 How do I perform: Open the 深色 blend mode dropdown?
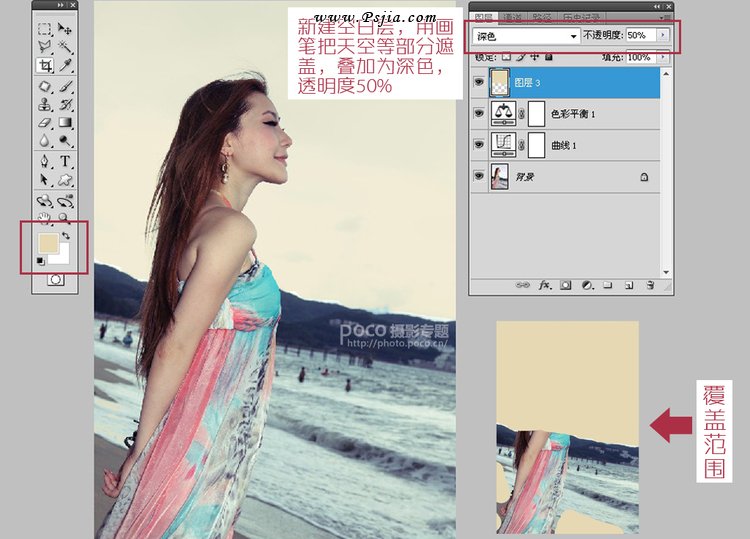pyautogui.click(x=526, y=35)
